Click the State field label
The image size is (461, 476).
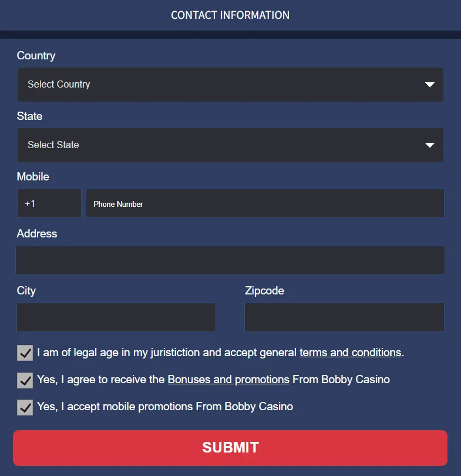point(29,116)
